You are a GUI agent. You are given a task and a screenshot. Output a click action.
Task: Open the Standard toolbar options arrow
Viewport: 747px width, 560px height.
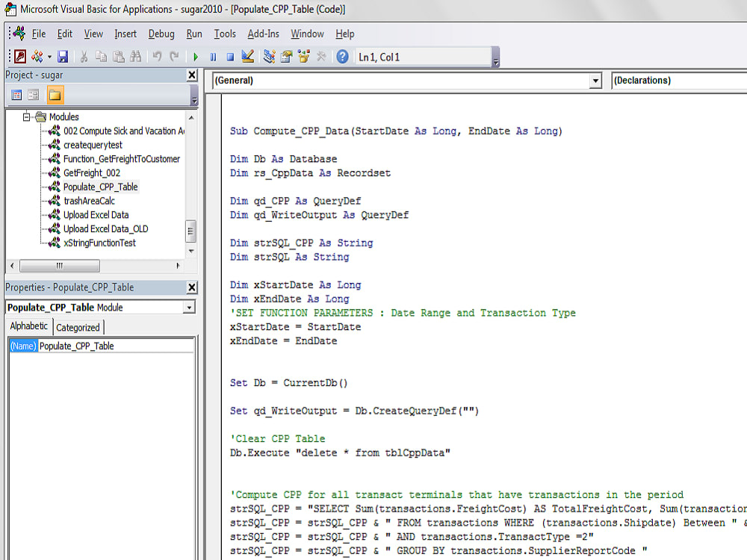[x=495, y=57]
